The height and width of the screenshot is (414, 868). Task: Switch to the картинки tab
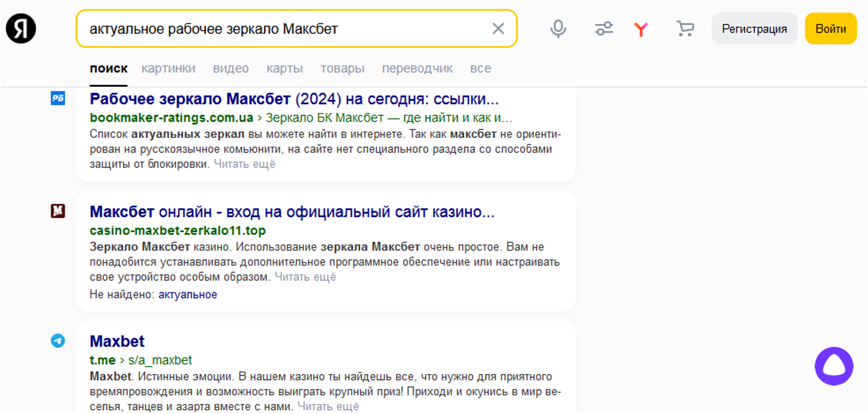[x=168, y=69]
